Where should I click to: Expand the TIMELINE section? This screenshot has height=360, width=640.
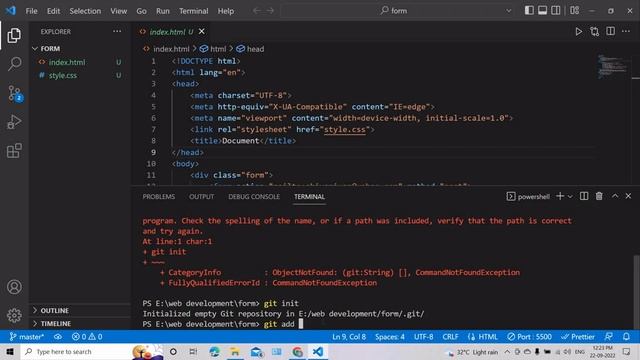(56, 324)
